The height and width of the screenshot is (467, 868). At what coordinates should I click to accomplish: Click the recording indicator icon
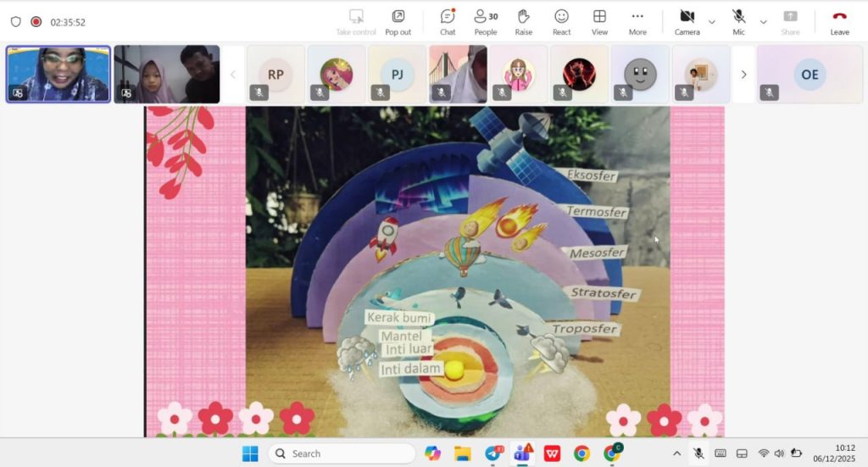(x=36, y=22)
